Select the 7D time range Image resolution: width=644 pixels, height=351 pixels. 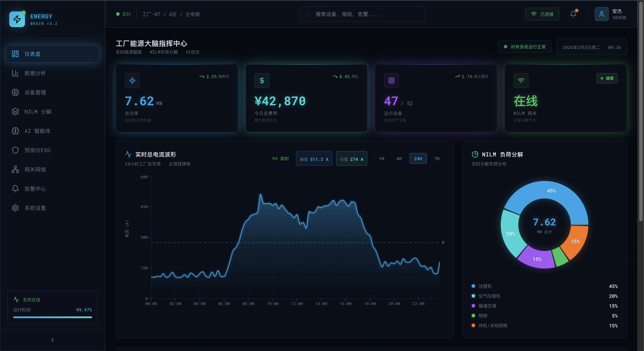coord(437,159)
